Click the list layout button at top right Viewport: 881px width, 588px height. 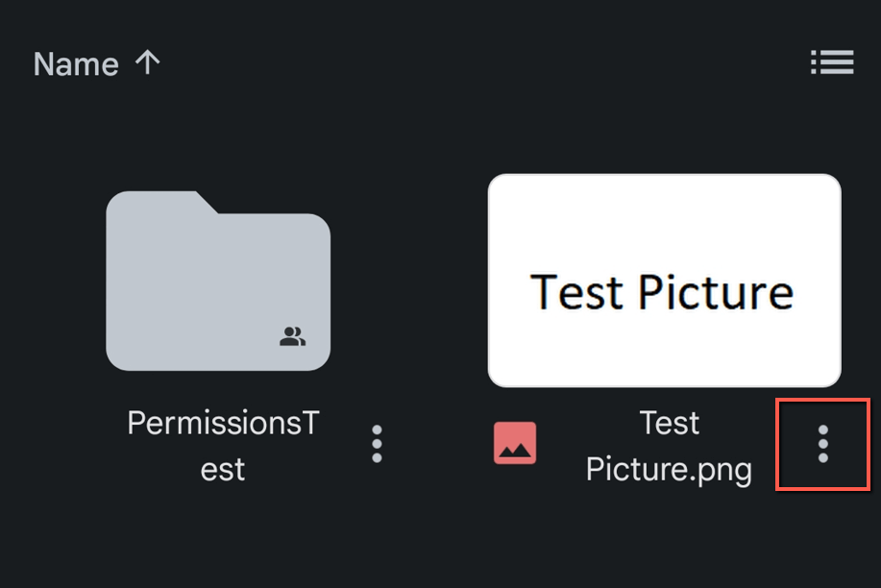point(832,61)
